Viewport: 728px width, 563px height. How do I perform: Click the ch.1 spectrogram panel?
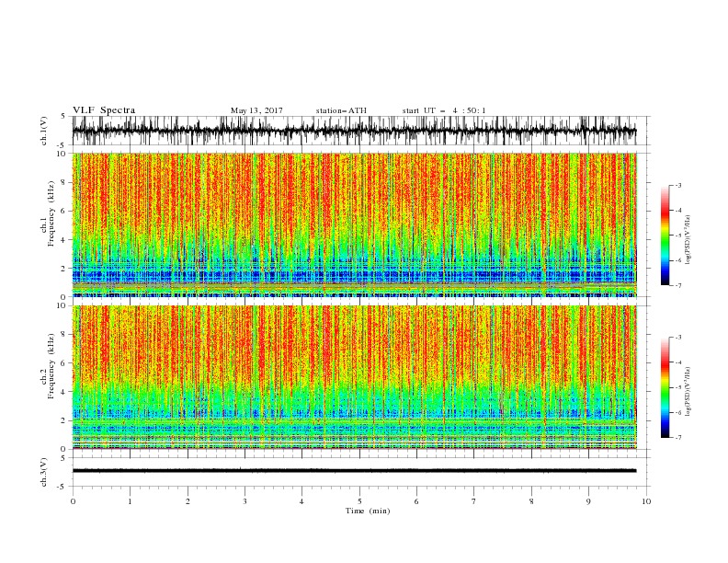tap(354, 224)
